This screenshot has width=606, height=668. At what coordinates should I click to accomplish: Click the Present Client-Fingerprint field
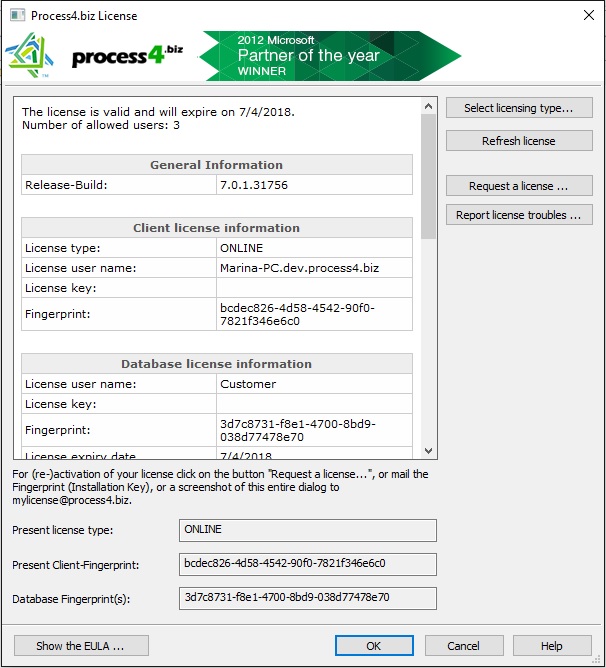click(308, 564)
